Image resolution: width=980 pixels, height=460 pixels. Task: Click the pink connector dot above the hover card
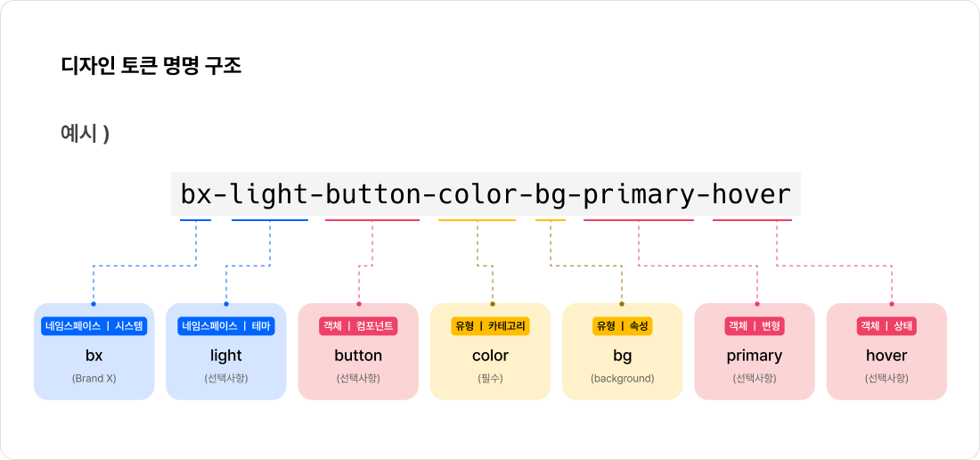(892, 304)
